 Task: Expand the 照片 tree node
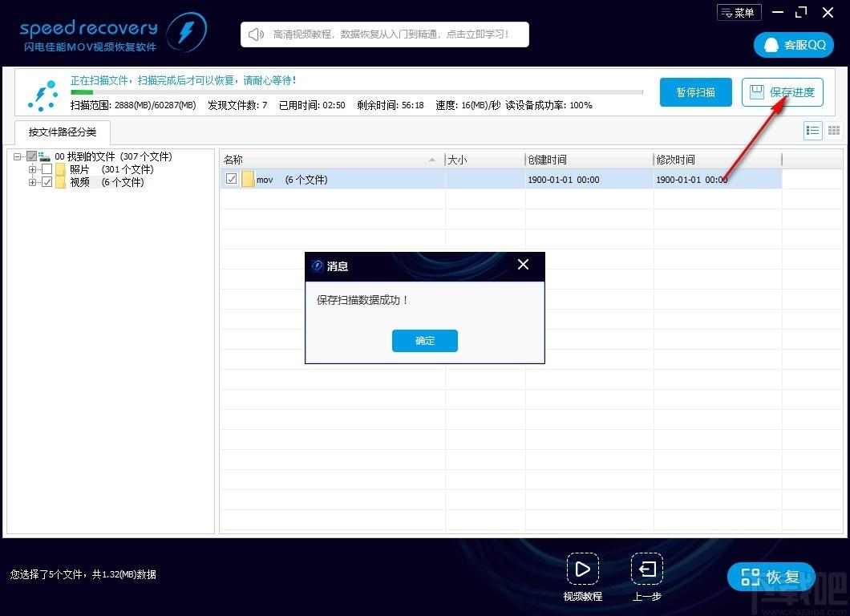(x=33, y=170)
